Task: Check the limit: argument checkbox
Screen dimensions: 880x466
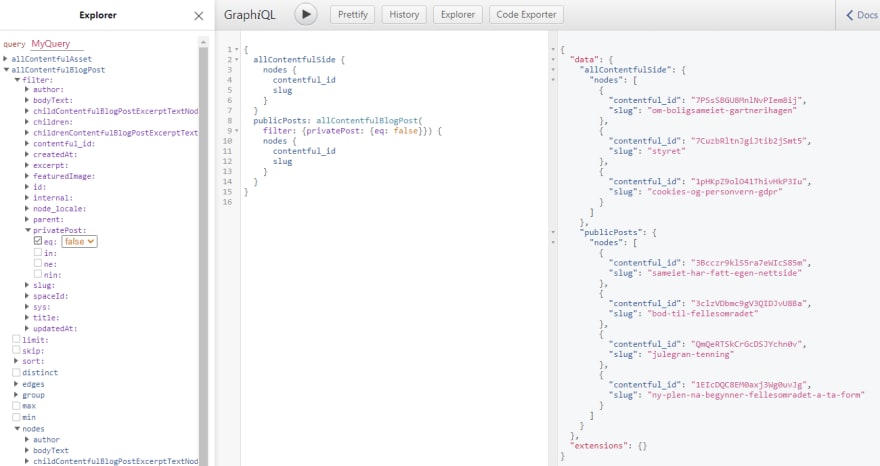Action: (16, 339)
